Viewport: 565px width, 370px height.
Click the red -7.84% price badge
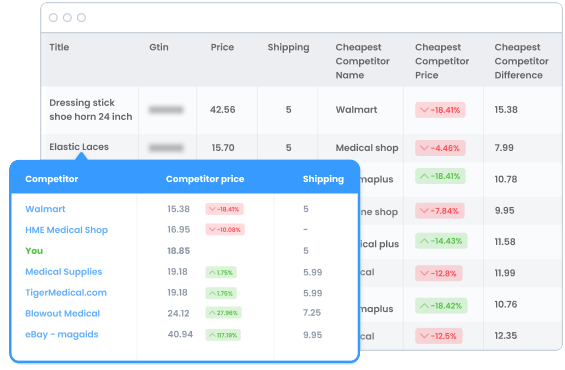point(440,211)
